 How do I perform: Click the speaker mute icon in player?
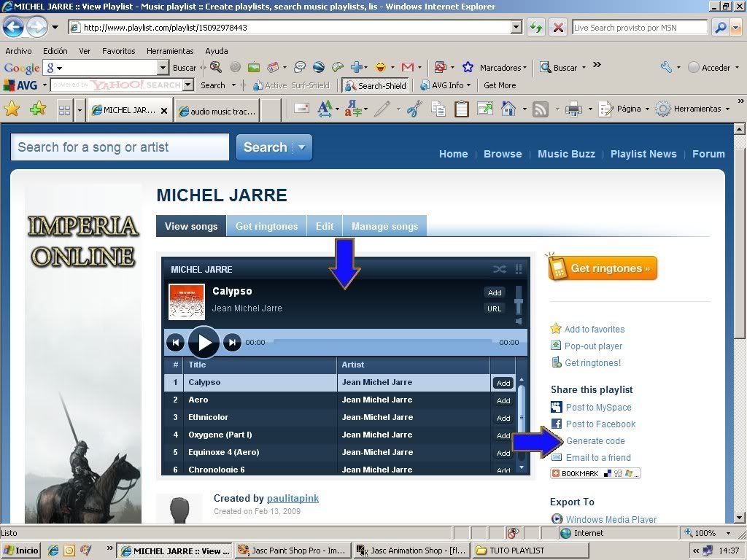point(519,322)
